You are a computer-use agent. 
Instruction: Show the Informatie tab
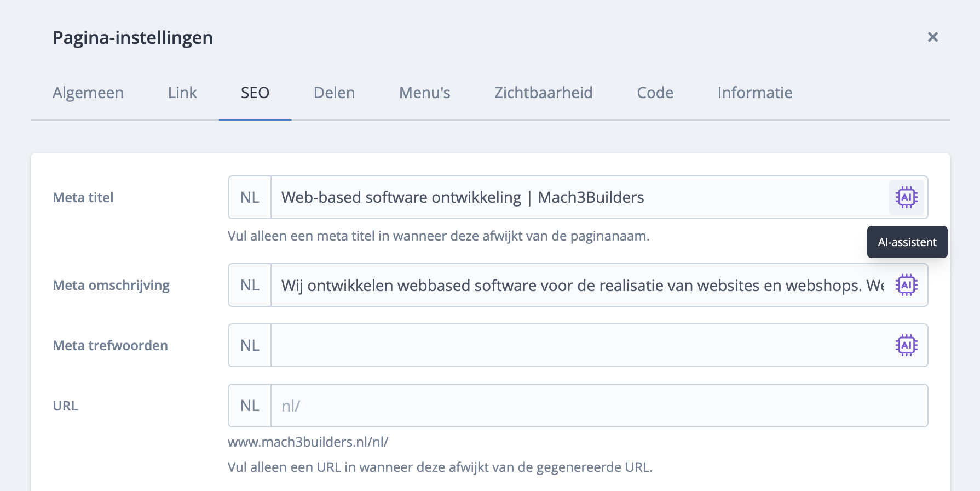click(x=754, y=93)
